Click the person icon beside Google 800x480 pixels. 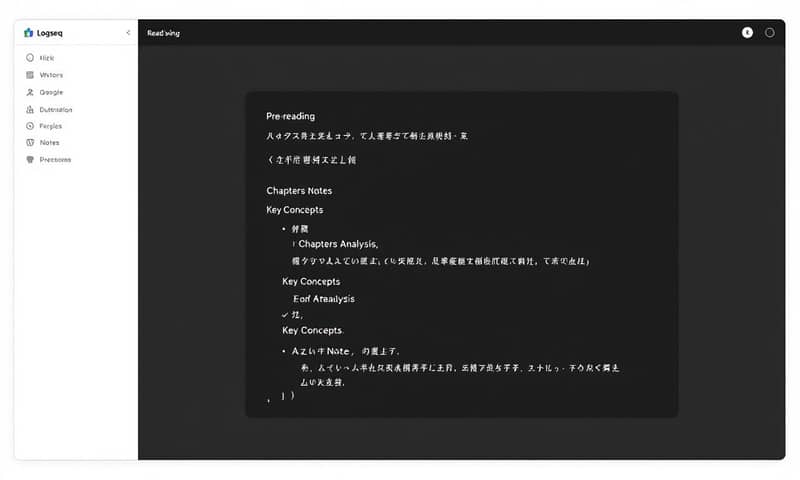29,92
